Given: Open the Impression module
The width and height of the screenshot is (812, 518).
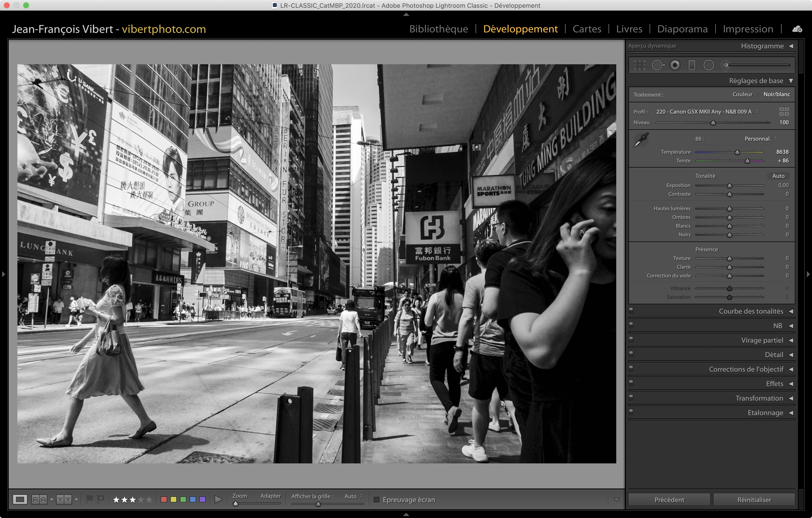Looking at the screenshot, I should (747, 29).
